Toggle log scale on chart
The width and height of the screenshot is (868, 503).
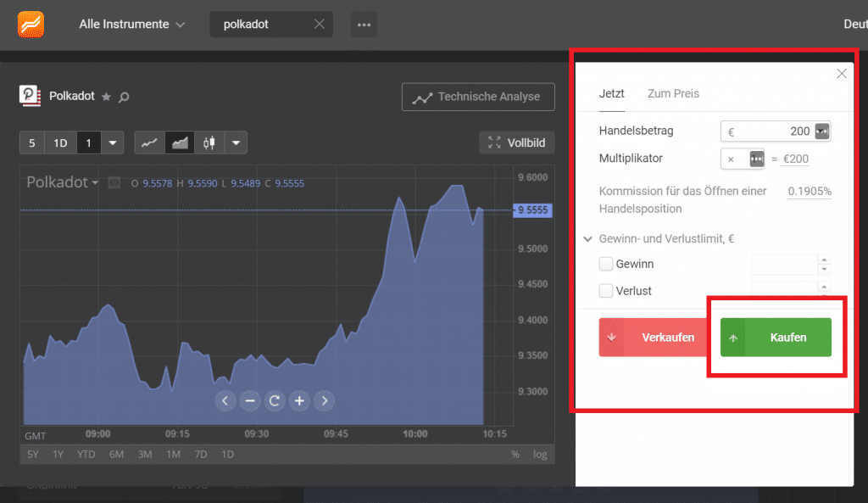click(x=540, y=455)
